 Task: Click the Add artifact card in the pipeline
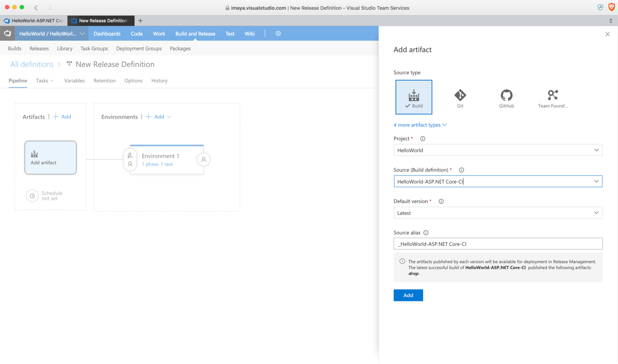[51, 158]
